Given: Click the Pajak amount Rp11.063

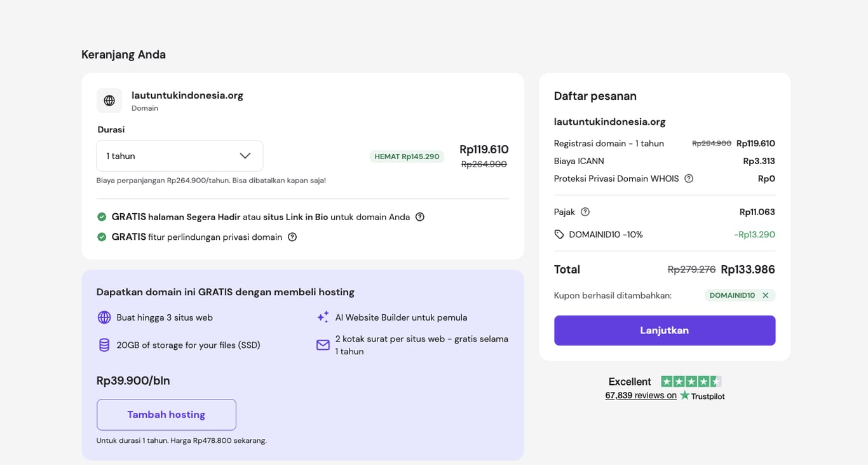Looking at the screenshot, I should click(757, 212).
